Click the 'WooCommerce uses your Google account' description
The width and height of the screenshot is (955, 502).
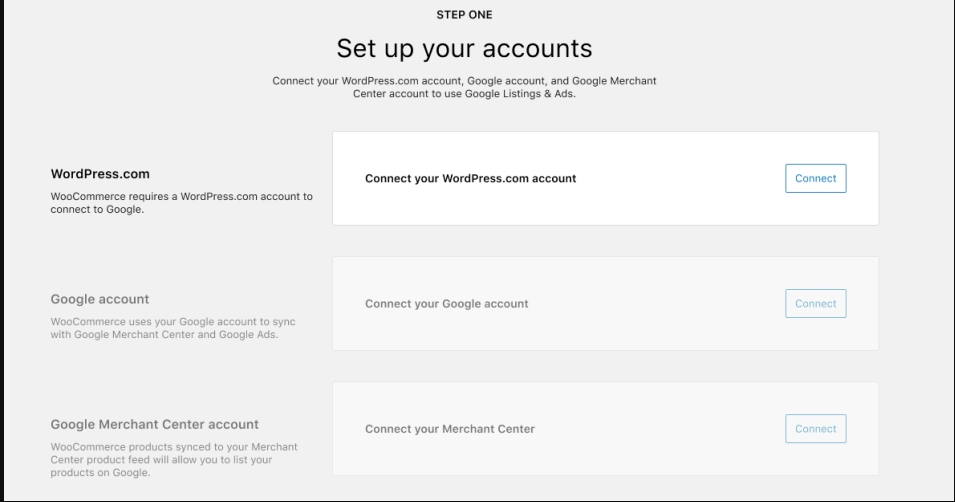click(173, 328)
